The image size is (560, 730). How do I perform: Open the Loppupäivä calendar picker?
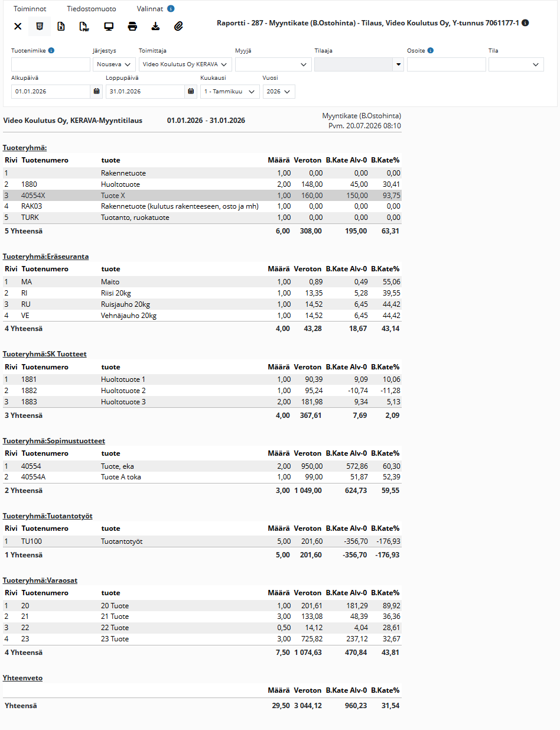191,91
